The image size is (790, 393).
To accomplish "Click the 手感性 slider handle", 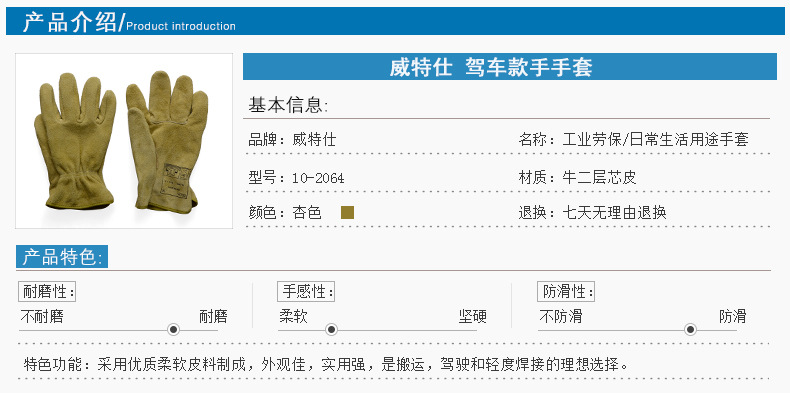I will 331,330.
